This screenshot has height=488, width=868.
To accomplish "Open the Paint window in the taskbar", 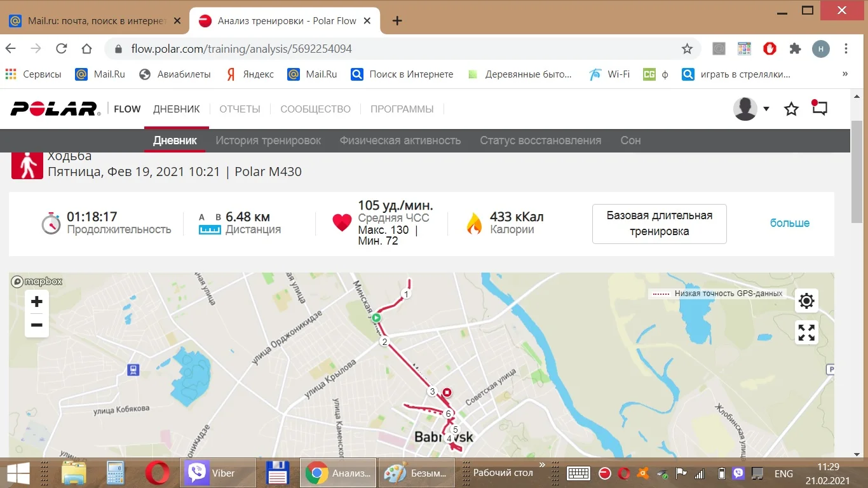I will click(x=417, y=473).
